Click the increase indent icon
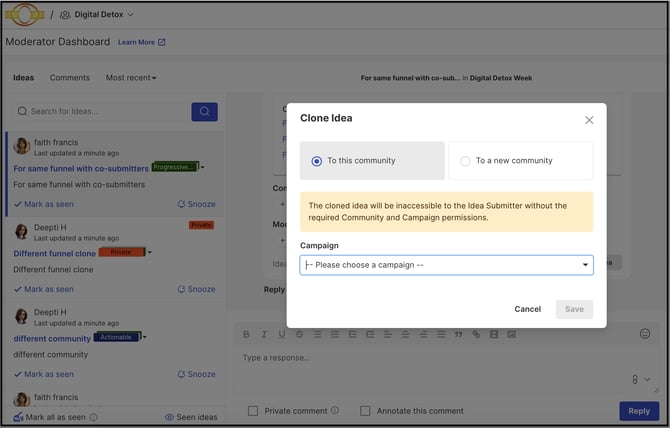This screenshot has width=670, height=428. [x=370, y=334]
